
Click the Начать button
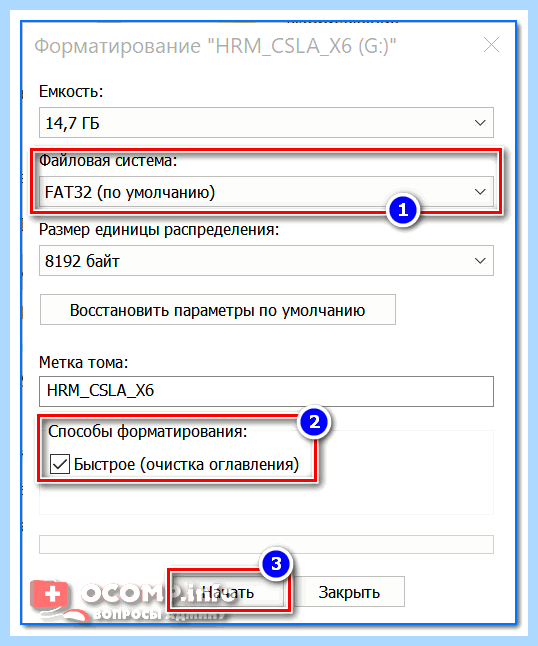point(228,592)
